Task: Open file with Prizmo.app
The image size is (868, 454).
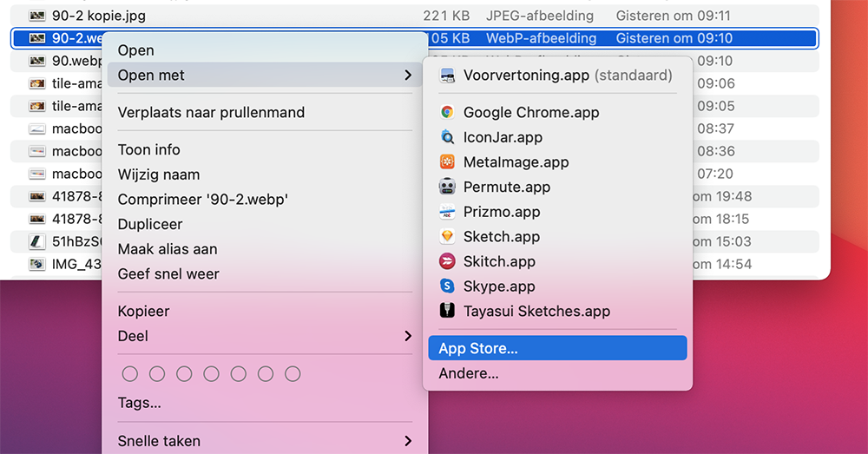Action: pyautogui.click(x=557, y=212)
